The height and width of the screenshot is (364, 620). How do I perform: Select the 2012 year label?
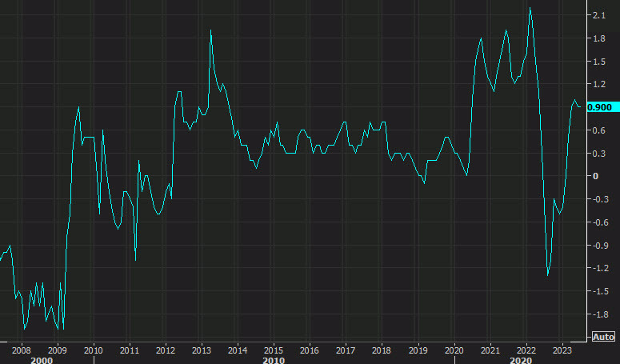pos(166,350)
